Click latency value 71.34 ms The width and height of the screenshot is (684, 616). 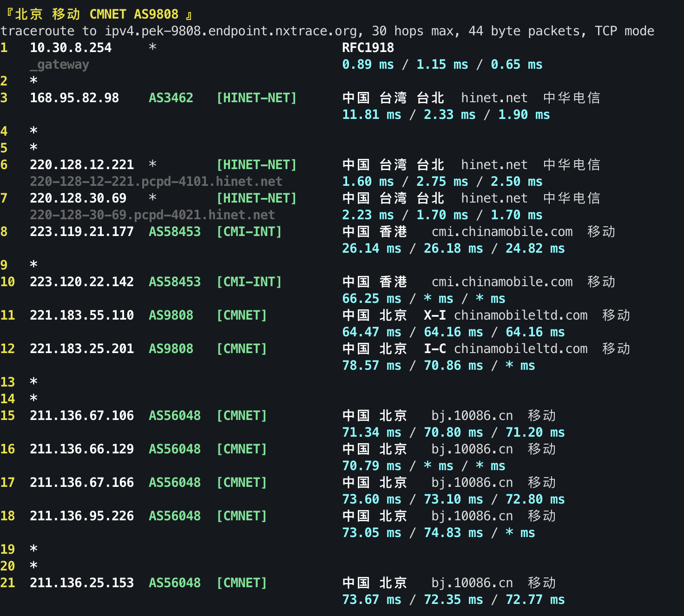[372, 433]
